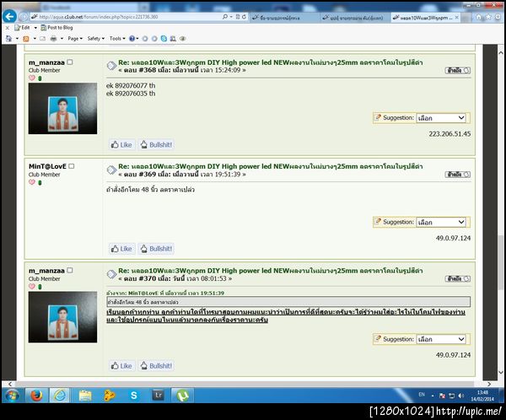
Task: Open Lightroom from the taskbar
Action: pyautogui.click(x=159, y=396)
